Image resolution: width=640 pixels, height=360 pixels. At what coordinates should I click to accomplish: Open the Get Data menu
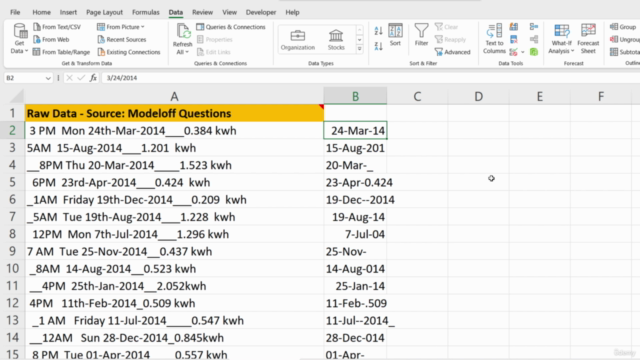pos(19,39)
